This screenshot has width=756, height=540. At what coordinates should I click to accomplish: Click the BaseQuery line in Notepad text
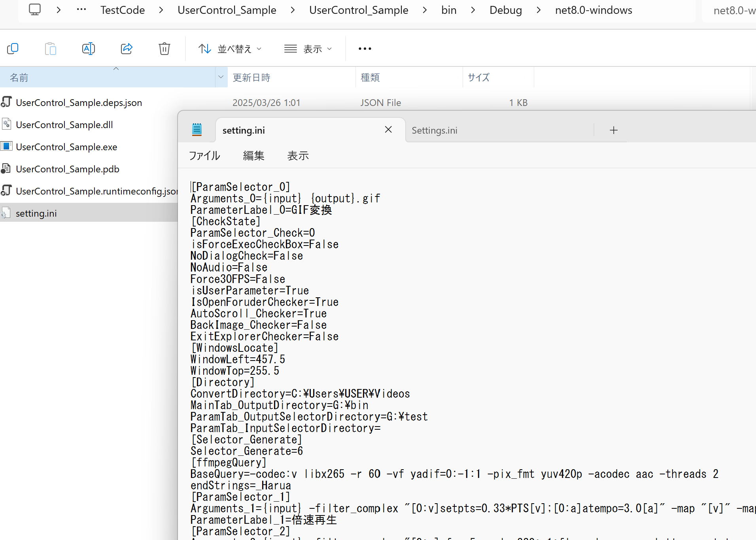454,474
